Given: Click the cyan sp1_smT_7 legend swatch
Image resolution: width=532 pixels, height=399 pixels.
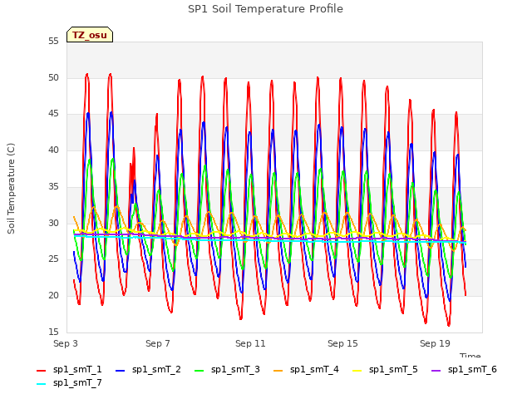Looking at the screenshot, I should pos(41,384).
